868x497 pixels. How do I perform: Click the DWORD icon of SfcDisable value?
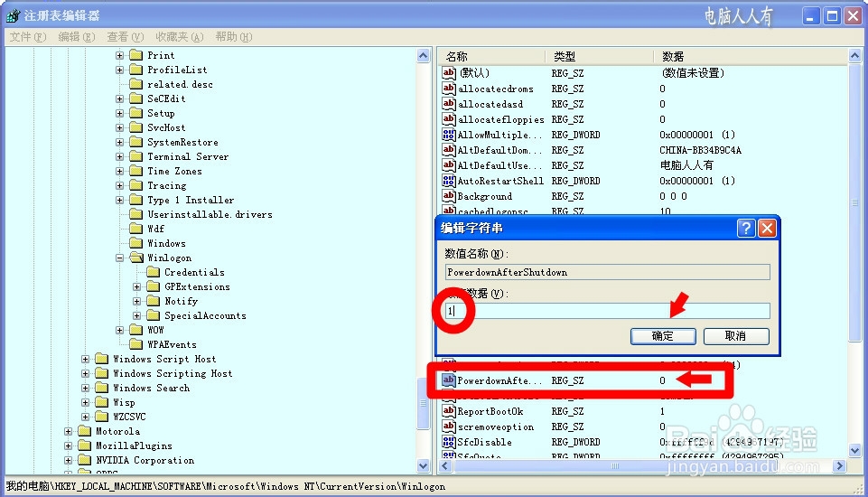tap(448, 442)
